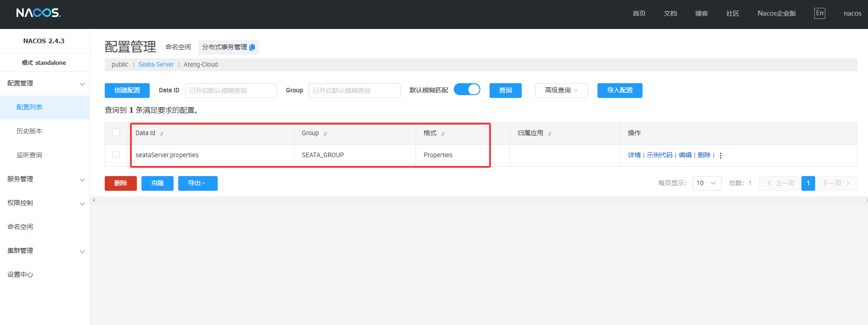Click the 格式 column sort icon
Screen dimensions: 868x325
coord(443,134)
